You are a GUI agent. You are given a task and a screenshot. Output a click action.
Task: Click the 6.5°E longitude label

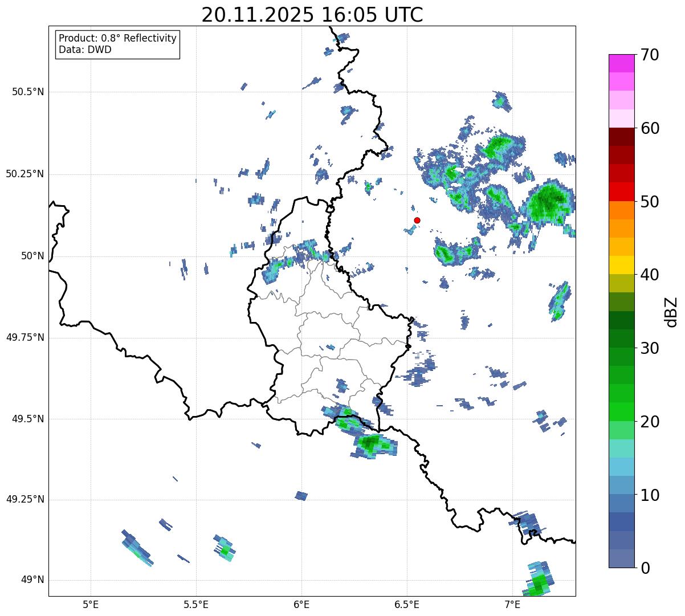point(407,604)
